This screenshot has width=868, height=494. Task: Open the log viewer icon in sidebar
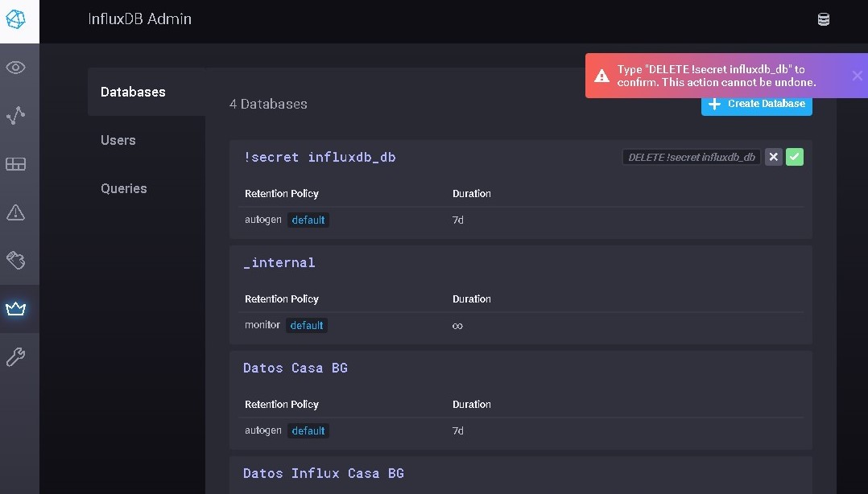click(15, 260)
